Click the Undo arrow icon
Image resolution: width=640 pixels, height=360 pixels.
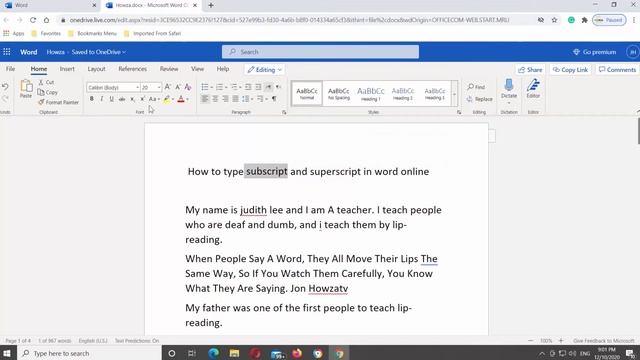pos(5,87)
